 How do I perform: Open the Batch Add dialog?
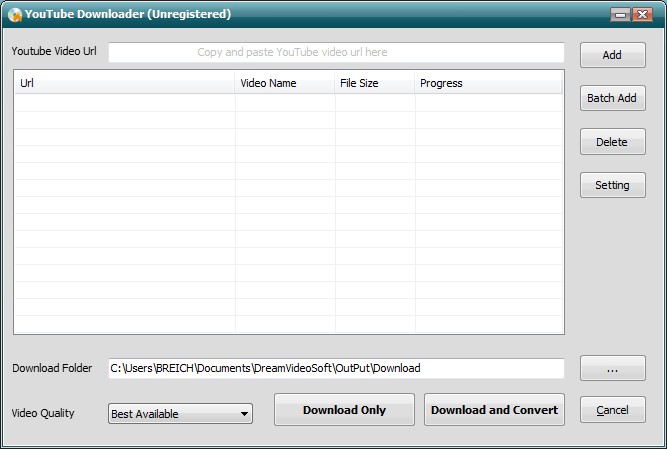tap(613, 98)
